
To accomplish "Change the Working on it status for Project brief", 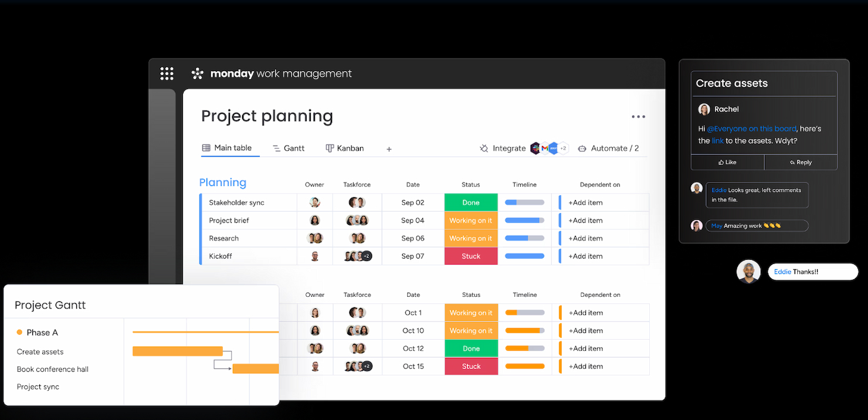I will (x=471, y=221).
